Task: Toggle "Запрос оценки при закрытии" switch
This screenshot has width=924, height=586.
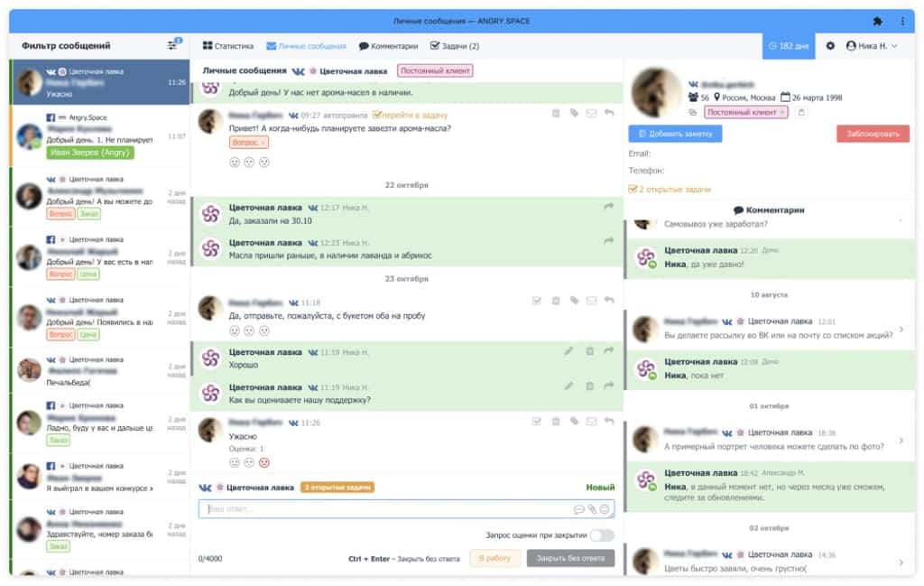Action: (x=602, y=535)
